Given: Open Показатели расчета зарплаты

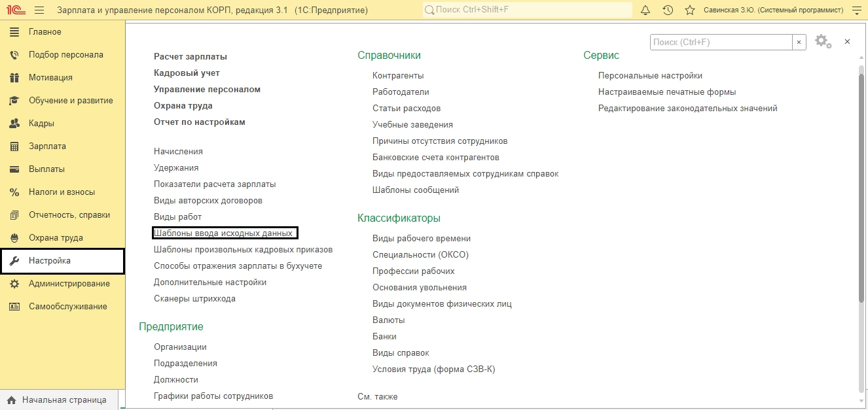Looking at the screenshot, I should pyautogui.click(x=215, y=184).
